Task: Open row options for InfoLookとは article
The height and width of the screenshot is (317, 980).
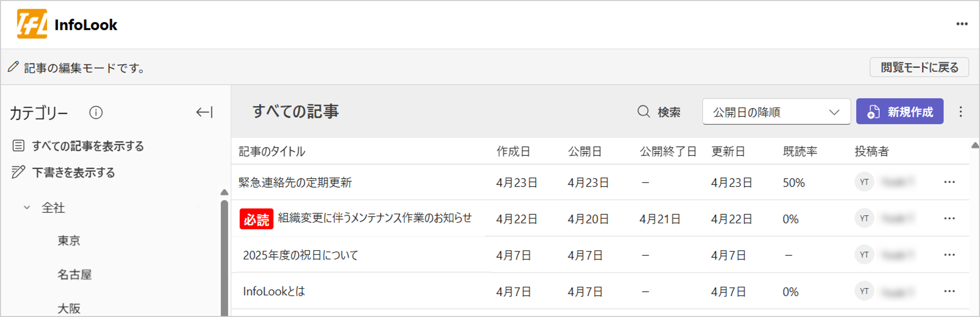Action: pos(949,291)
